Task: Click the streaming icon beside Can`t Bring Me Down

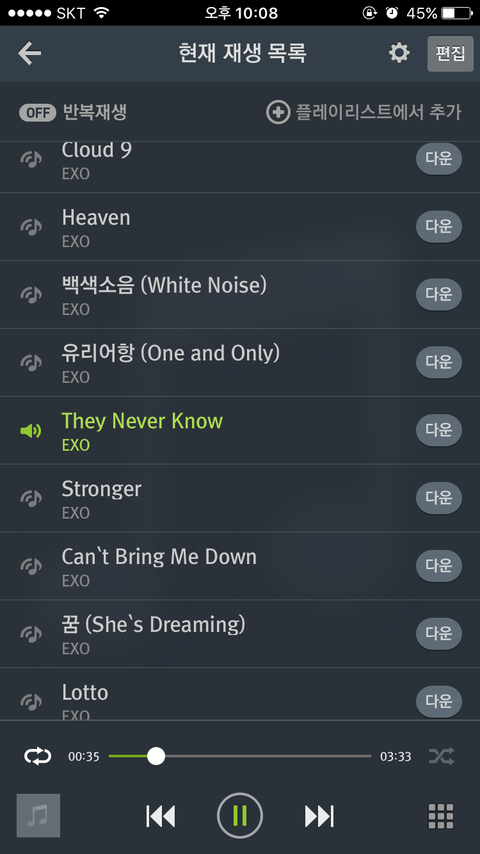Action: click(x=31, y=566)
